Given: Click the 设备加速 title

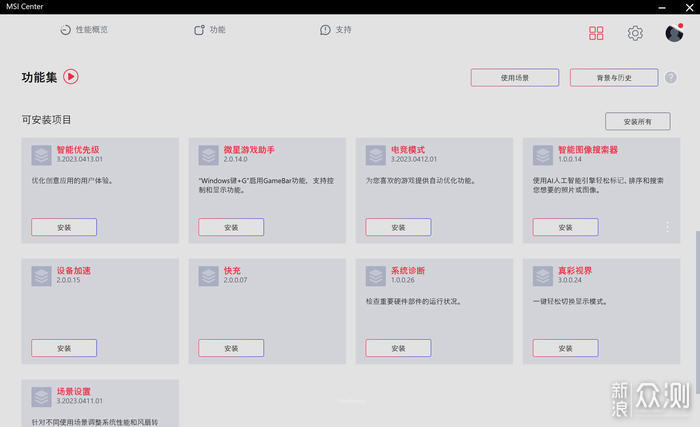Looking at the screenshot, I should click(74, 271).
